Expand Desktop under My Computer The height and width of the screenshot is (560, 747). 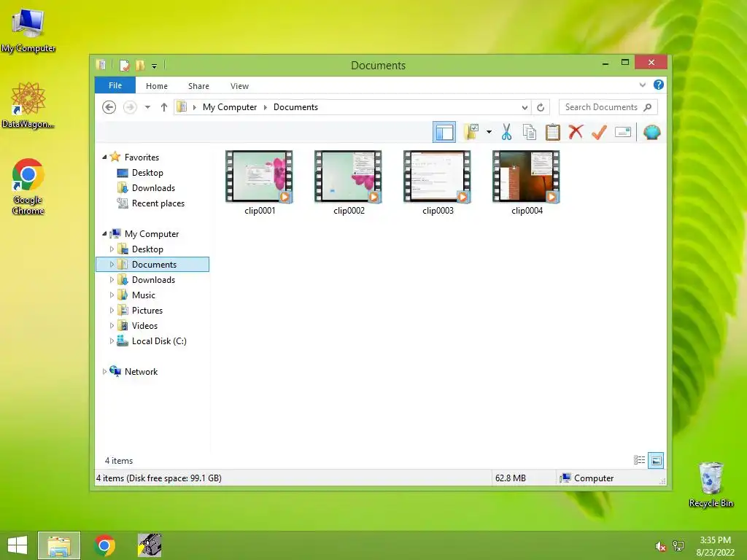[112, 249]
